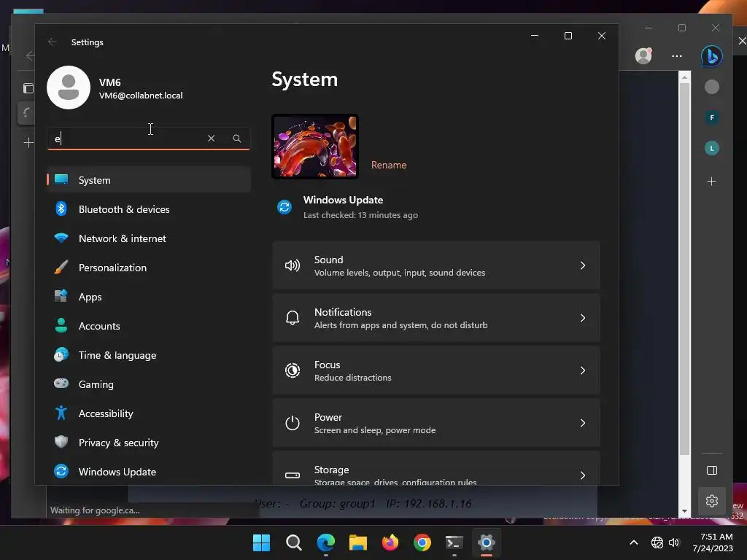Viewport: 747px width, 560px height.
Task: Click scrollbar down arrow in Edge
Action: 684,511
